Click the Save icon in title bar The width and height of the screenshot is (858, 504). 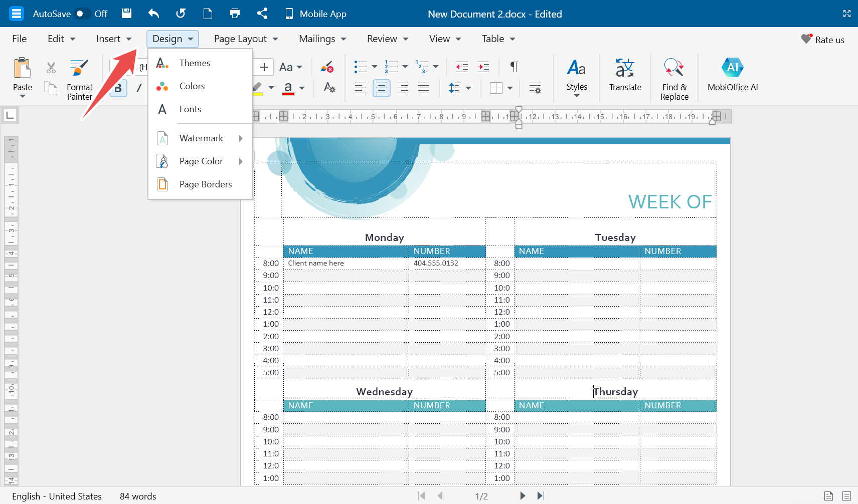pyautogui.click(x=127, y=14)
